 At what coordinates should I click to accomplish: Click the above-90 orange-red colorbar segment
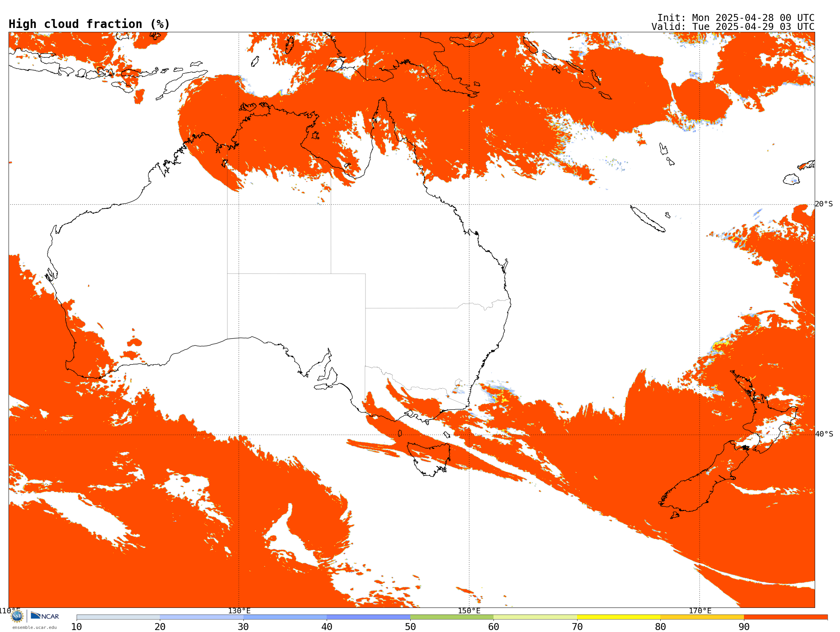[x=786, y=617]
